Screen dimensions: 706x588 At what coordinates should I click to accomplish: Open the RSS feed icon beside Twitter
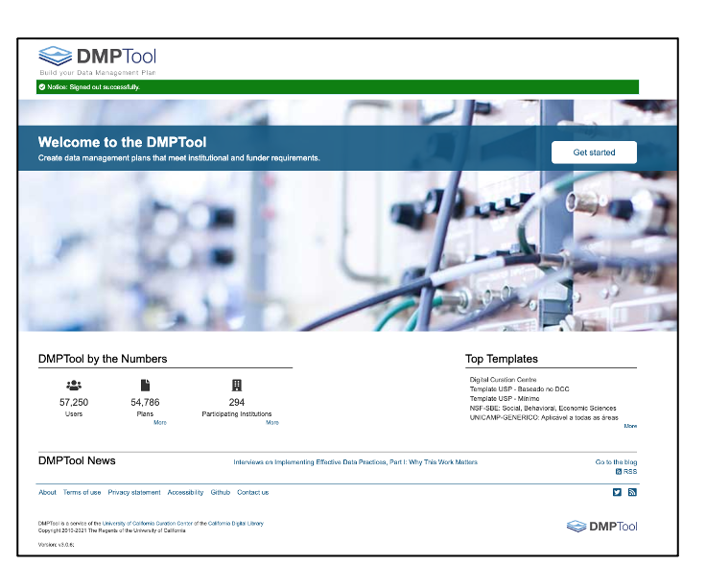coord(632,492)
